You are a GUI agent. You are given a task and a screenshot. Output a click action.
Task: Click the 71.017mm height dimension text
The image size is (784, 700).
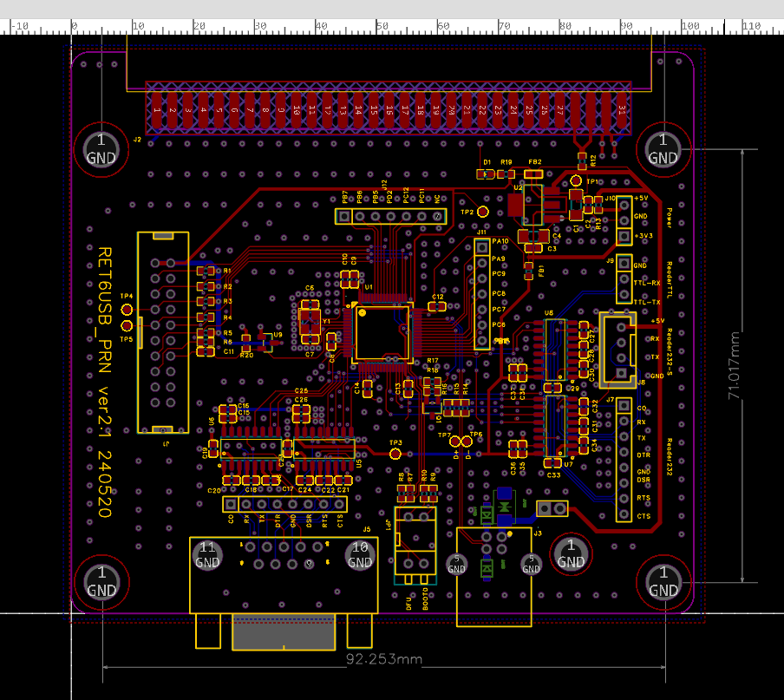tap(735, 365)
